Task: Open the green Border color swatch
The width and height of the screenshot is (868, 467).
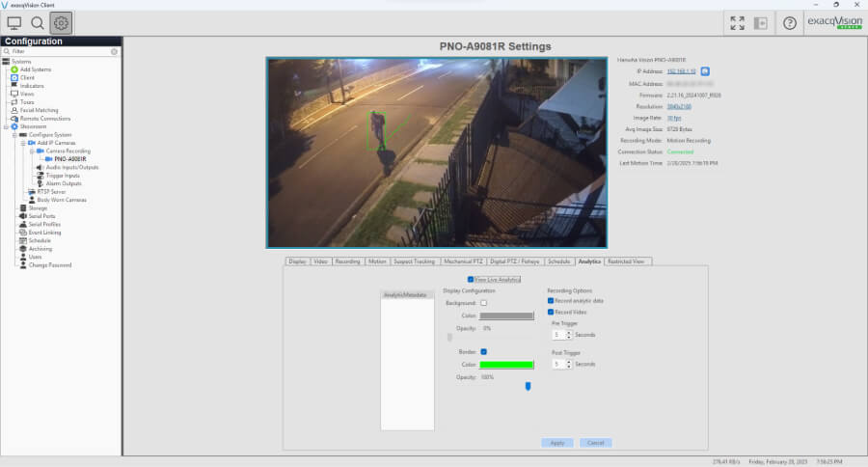Action: (x=506, y=364)
